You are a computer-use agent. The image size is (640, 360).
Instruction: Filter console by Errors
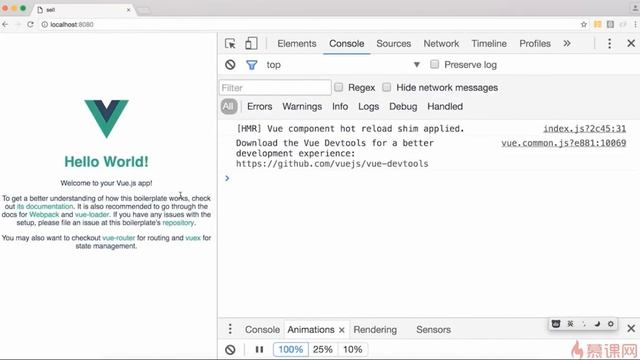pyautogui.click(x=260, y=106)
